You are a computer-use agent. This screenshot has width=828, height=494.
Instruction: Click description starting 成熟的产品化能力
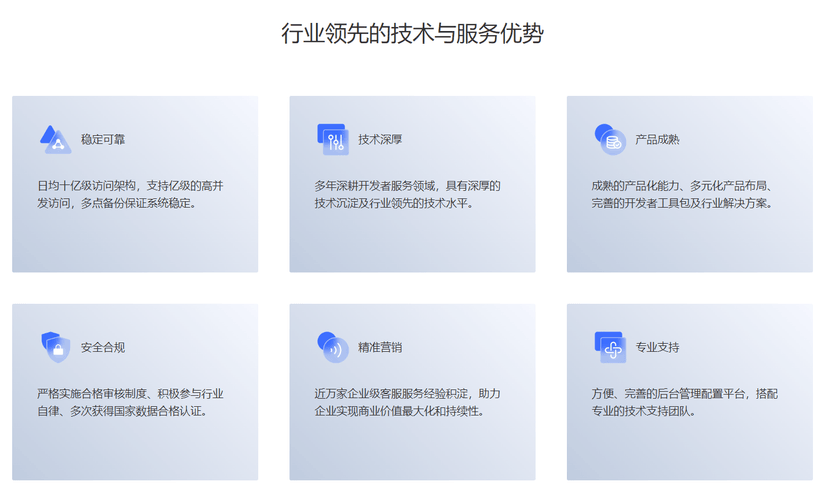(x=683, y=194)
